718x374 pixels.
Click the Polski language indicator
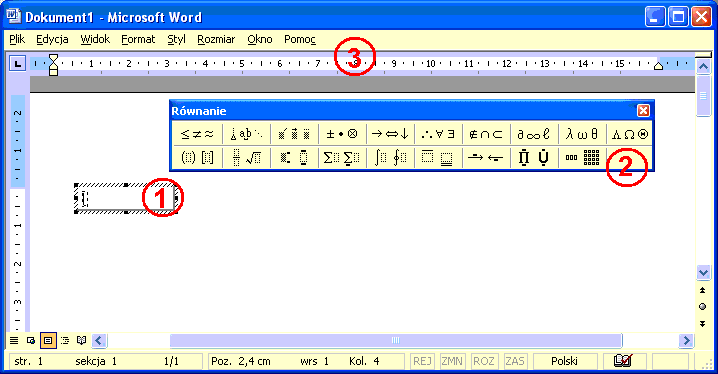(x=565, y=361)
